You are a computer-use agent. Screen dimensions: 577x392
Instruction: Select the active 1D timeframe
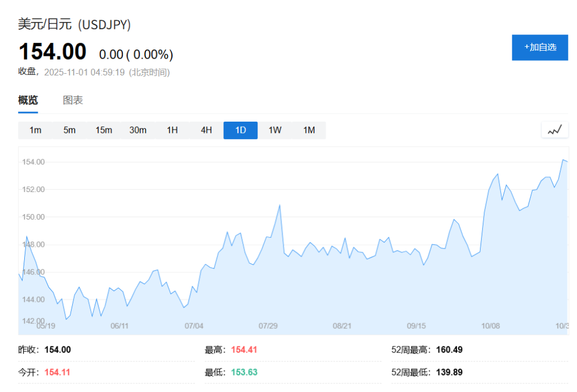(241, 130)
